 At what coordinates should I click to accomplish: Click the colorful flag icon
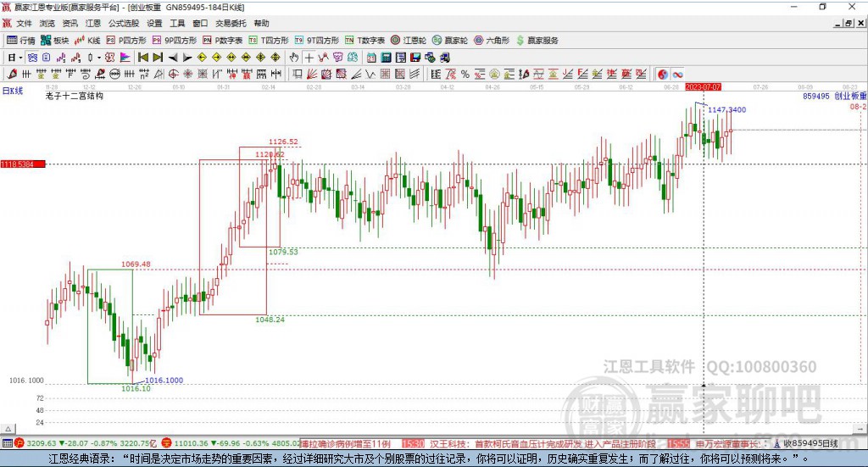coord(125,58)
